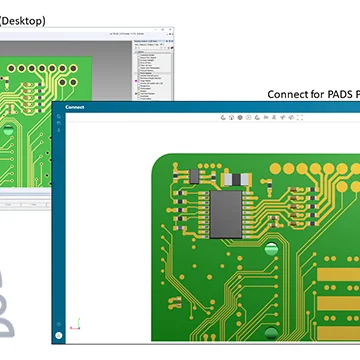Click the circled play-style icon in viewer toolbar
This screenshot has width=360, height=360.
(248, 117)
